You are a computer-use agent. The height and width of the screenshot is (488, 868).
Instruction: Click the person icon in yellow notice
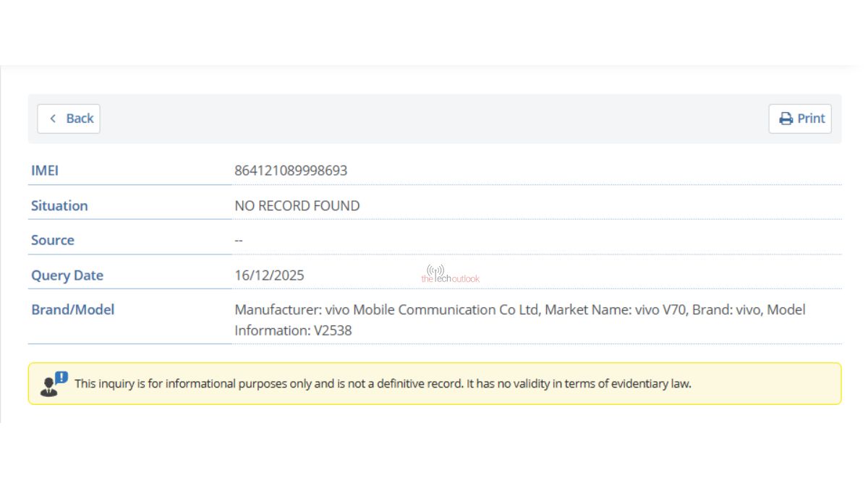[x=49, y=387]
